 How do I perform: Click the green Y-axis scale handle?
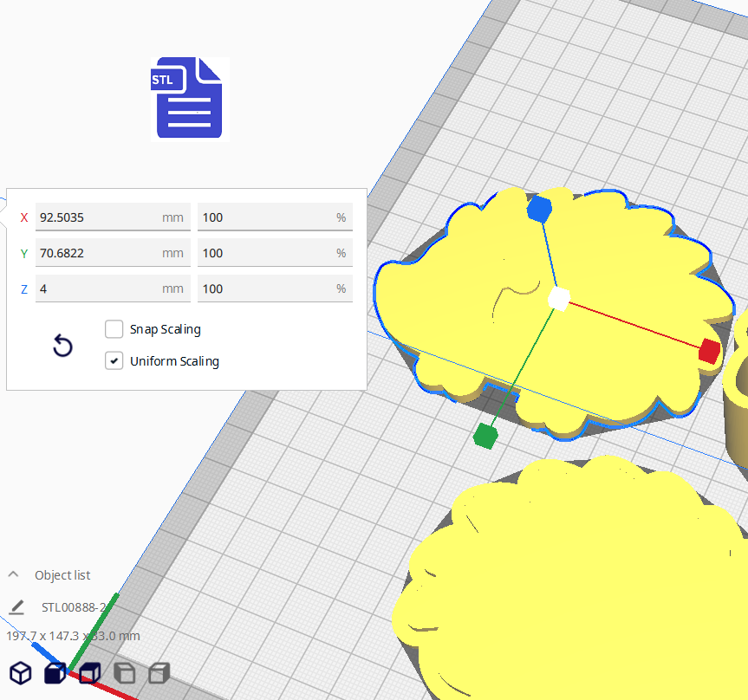click(x=485, y=436)
